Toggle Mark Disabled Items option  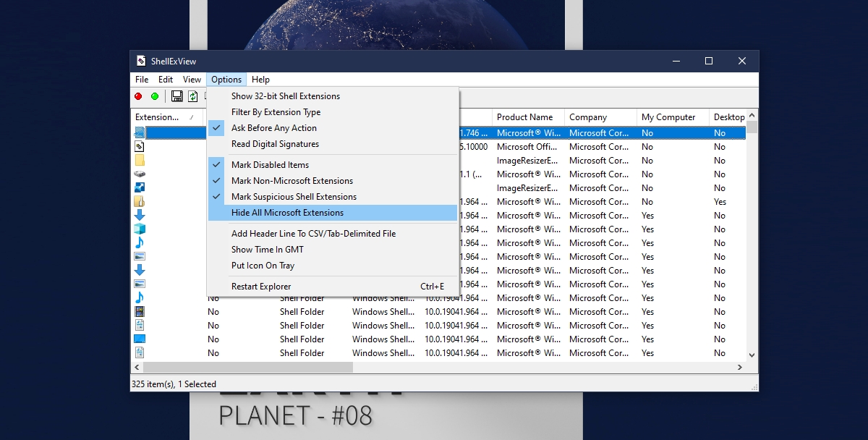pos(333,165)
